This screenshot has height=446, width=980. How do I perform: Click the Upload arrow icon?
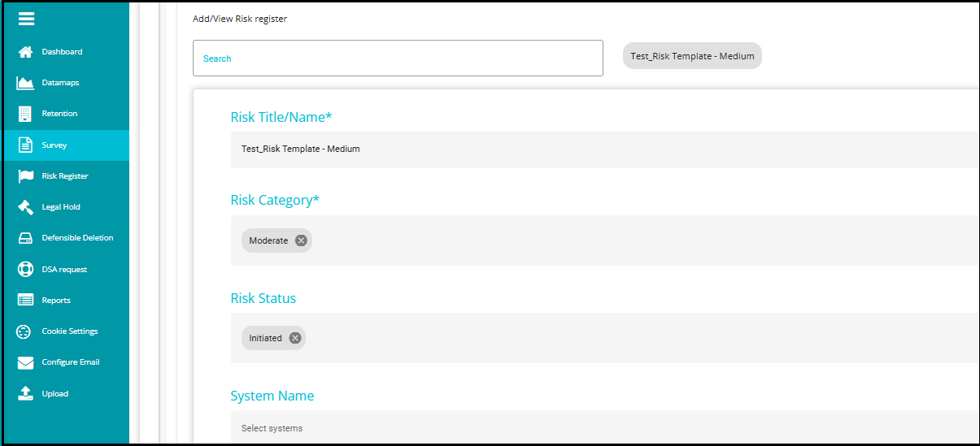tap(25, 394)
